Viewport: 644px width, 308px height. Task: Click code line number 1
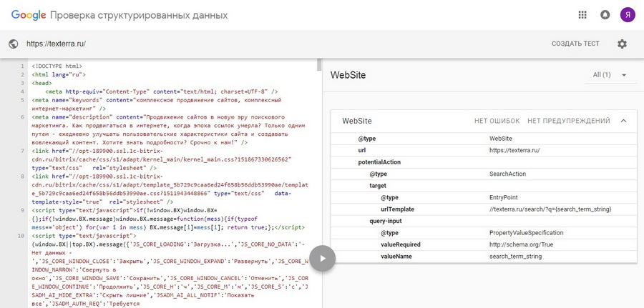(x=22, y=66)
